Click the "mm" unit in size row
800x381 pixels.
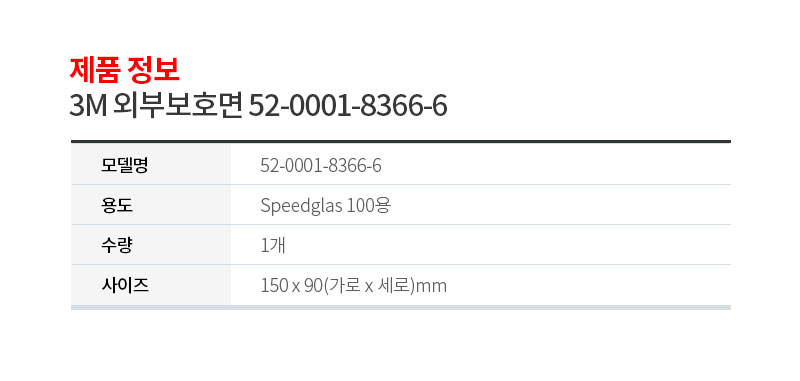coord(431,287)
